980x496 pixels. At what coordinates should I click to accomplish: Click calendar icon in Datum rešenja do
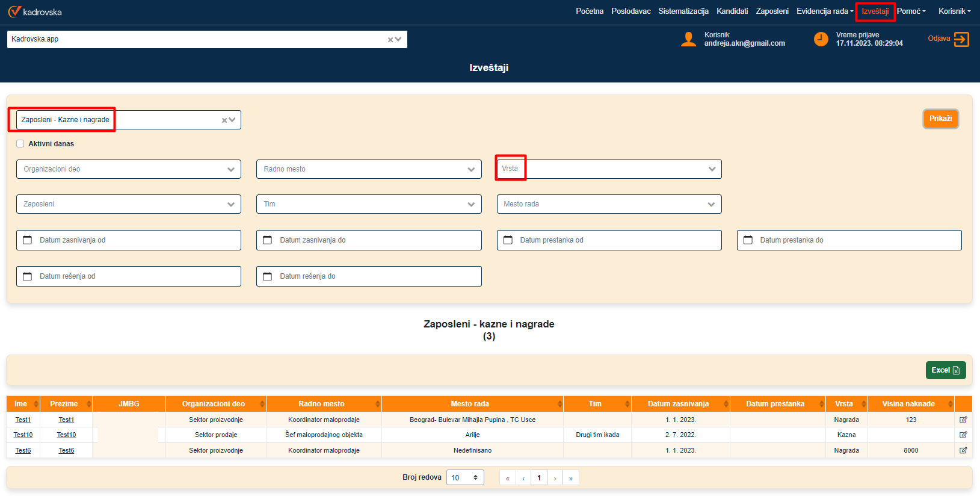coord(268,276)
